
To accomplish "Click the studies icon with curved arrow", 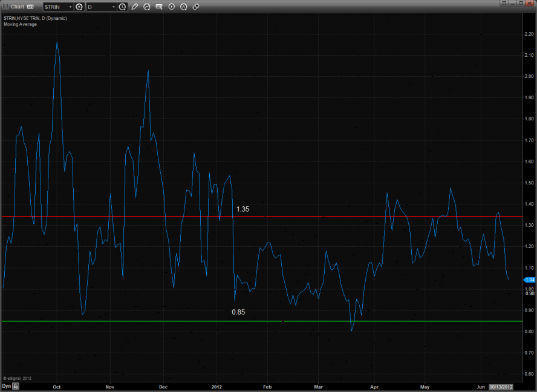I will point(147,7).
